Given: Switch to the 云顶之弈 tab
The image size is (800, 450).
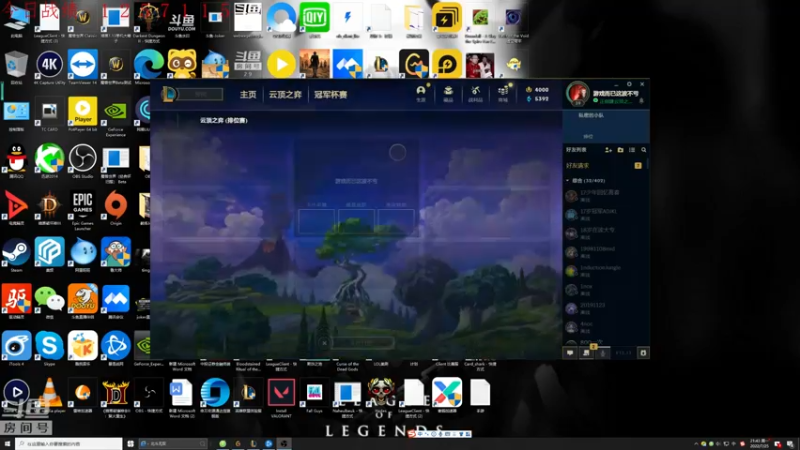Looking at the screenshot, I should (x=285, y=94).
